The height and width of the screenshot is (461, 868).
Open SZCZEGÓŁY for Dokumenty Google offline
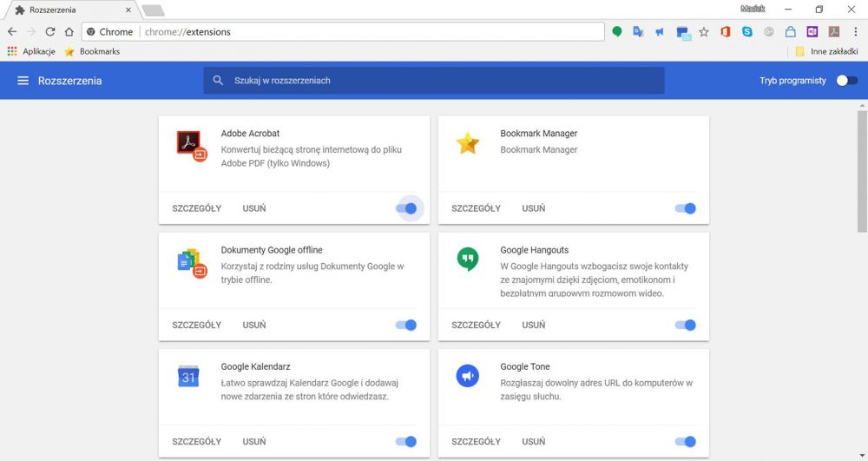tap(196, 325)
